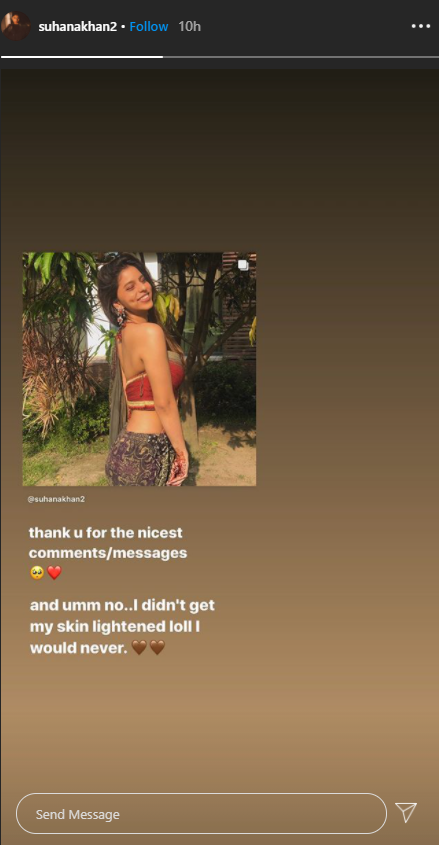This screenshot has width=439, height=845.
Task: Click the unfilled part of story progress bar
Action: tap(301, 57)
